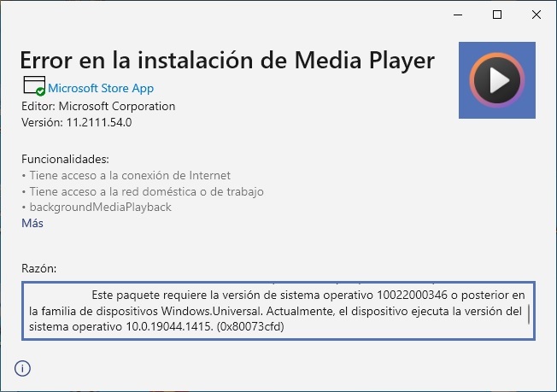Click the scrollbar in the error reason box
Image resolution: width=557 pixels, height=392 pixels.
click(529, 314)
